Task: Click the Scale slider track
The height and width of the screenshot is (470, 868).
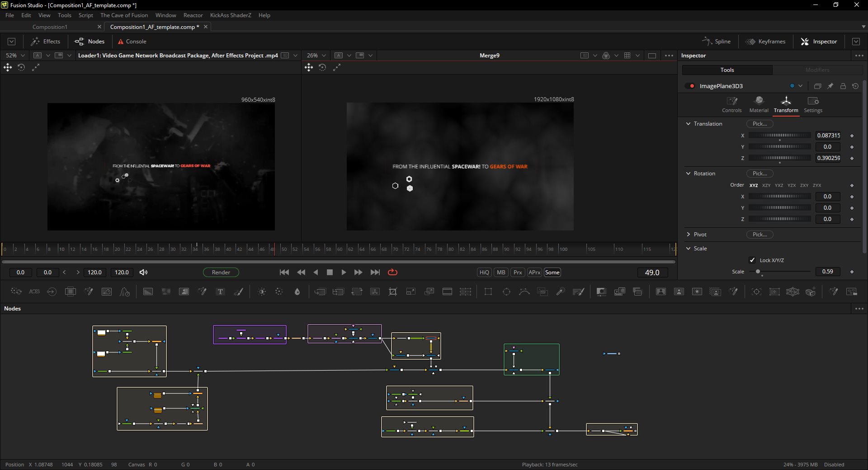Action: coord(780,272)
